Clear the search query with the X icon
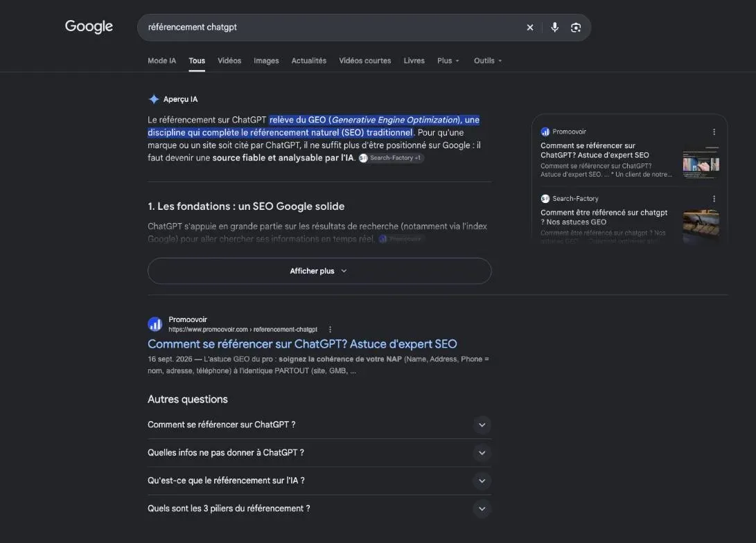This screenshot has height=543, width=756. [530, 28]
